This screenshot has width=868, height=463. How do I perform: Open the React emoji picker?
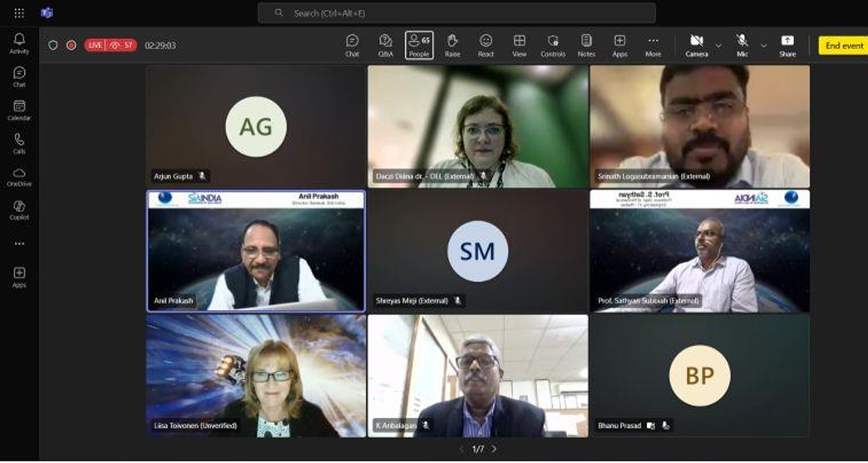486,45
